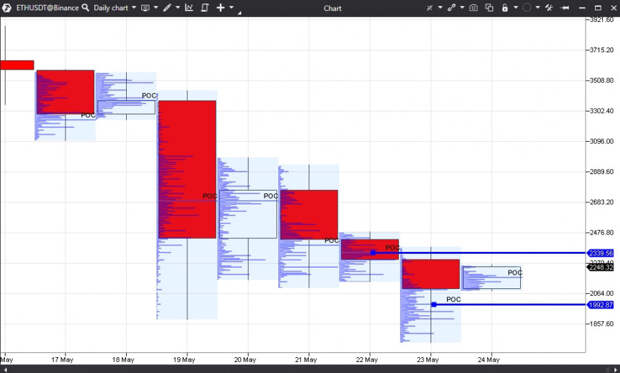Viewport: 620px width, 373px height.
Task: Open the Daily chart timeframe dropdown
Action: (x=114, y=8)
